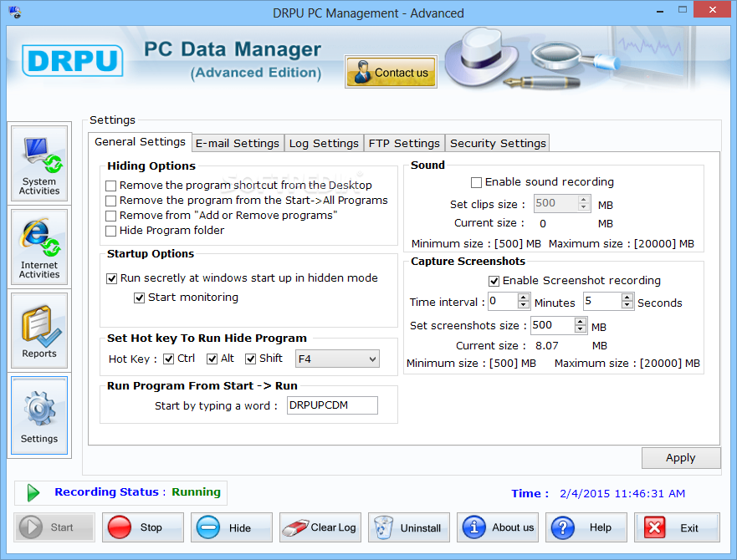Enable sound recording checkbox
Screen dimensions: 737x560
pyautogui.click(x=476, y=182)
